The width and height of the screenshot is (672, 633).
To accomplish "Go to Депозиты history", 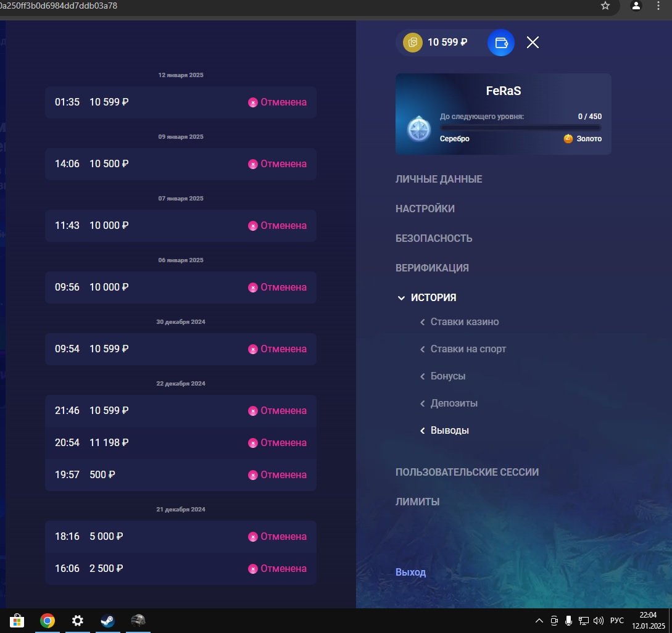I will click(454, 403).
